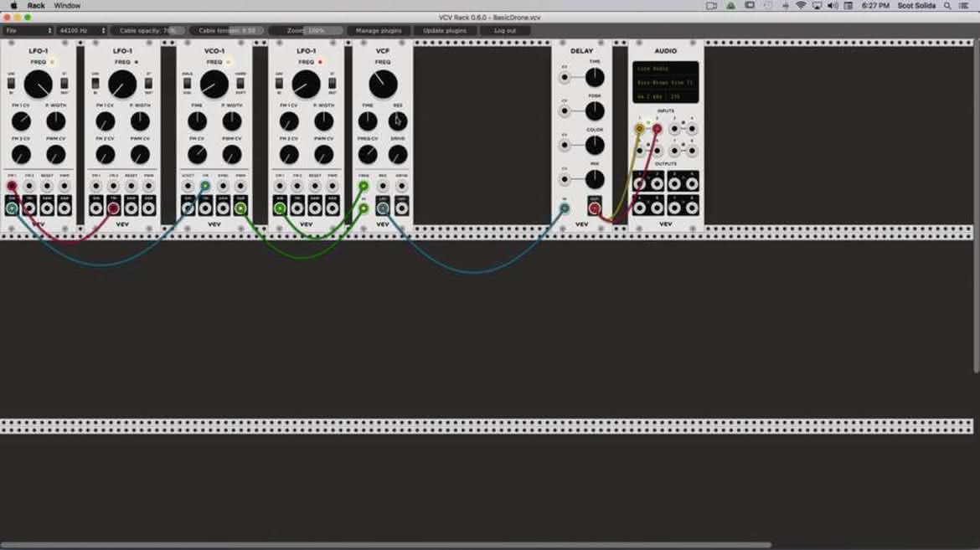This screenshot has height=550, width=980.
Task: Click SIN output jack on leftmost LFO-1
Action: (12, 208)
